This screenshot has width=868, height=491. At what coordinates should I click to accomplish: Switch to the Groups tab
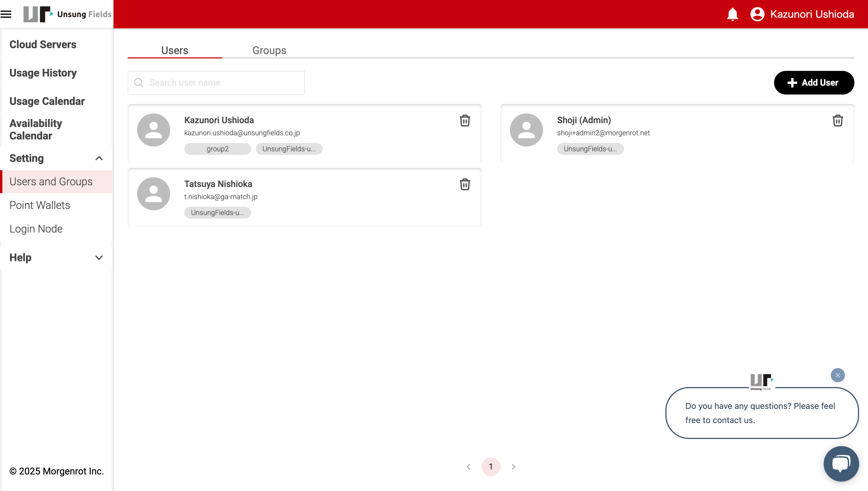(x=269, y=50)
